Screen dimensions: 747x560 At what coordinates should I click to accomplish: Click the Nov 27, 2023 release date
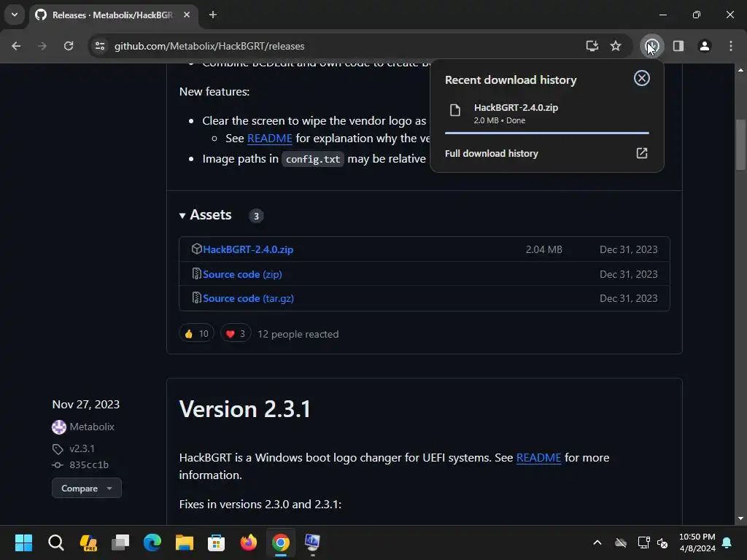click(x=86, y=405)
